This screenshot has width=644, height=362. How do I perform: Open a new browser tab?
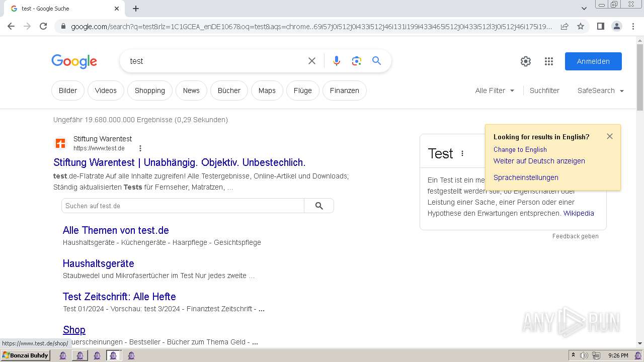point(136,9)
